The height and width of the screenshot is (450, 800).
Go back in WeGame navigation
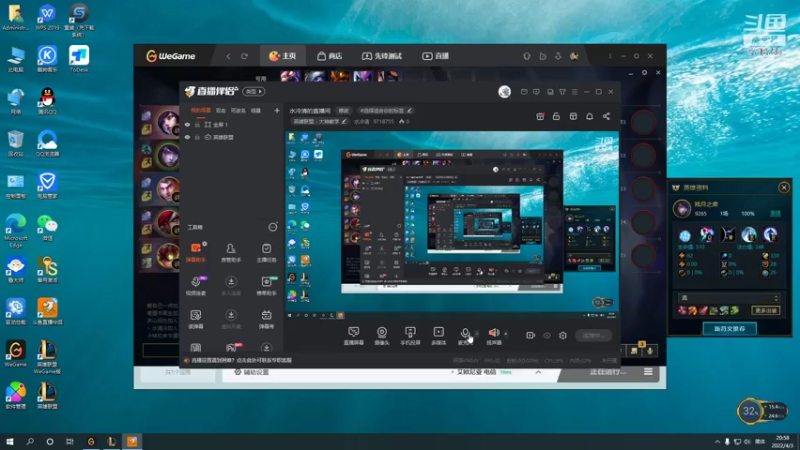(229, 56)
